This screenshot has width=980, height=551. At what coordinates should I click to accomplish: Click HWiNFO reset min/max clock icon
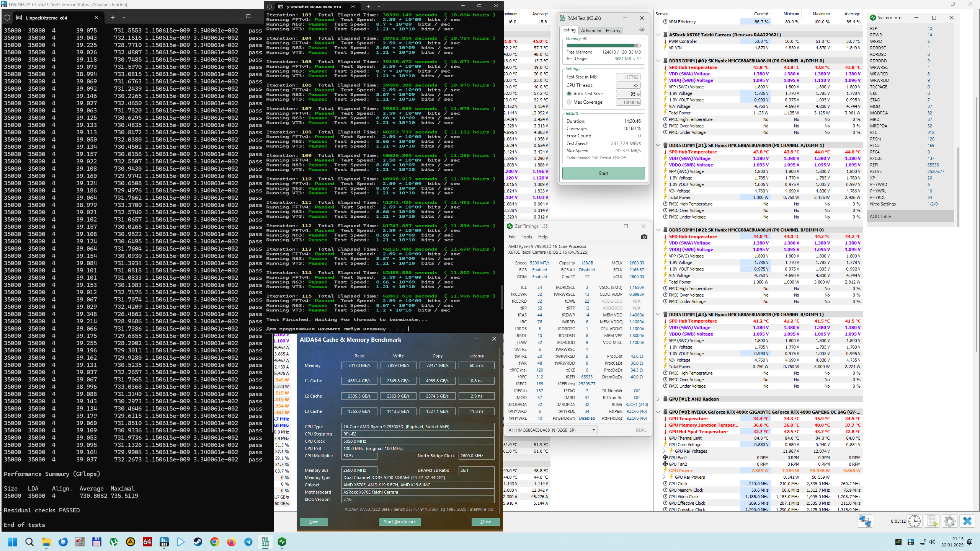[915, 521]
